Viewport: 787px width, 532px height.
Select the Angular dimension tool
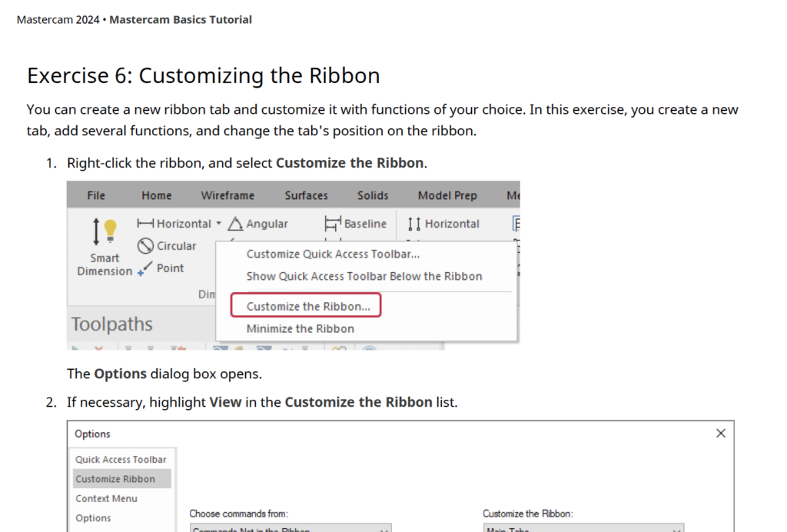click(258, 224)
